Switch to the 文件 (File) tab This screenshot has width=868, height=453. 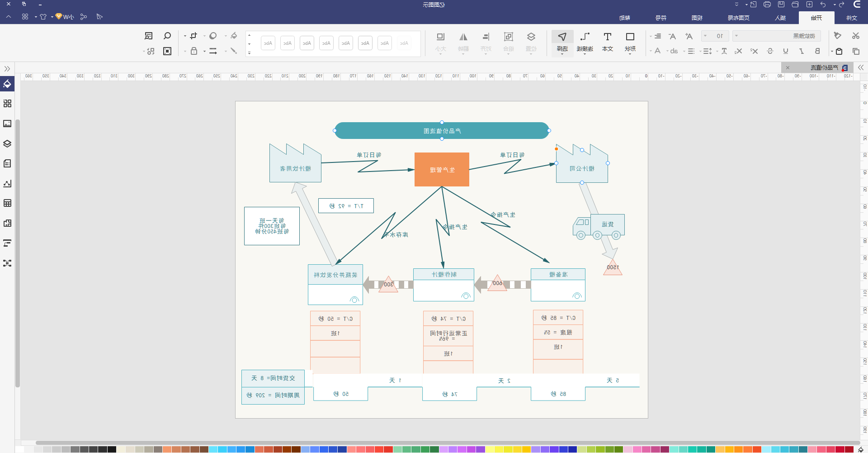click(852, 18)
